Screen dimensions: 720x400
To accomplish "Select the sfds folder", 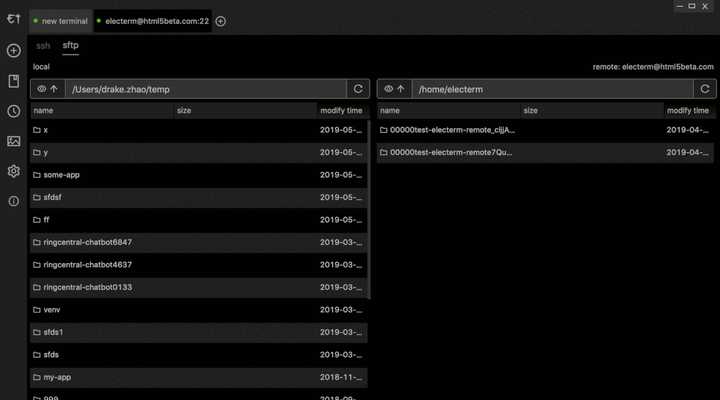I will tap(199, 355).
